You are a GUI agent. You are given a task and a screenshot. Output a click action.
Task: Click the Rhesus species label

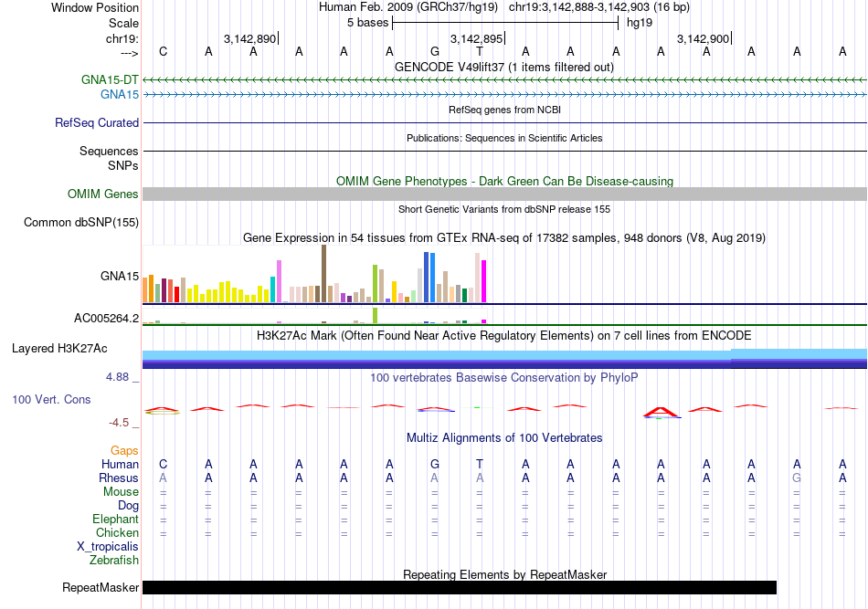(x=119, y=478)
